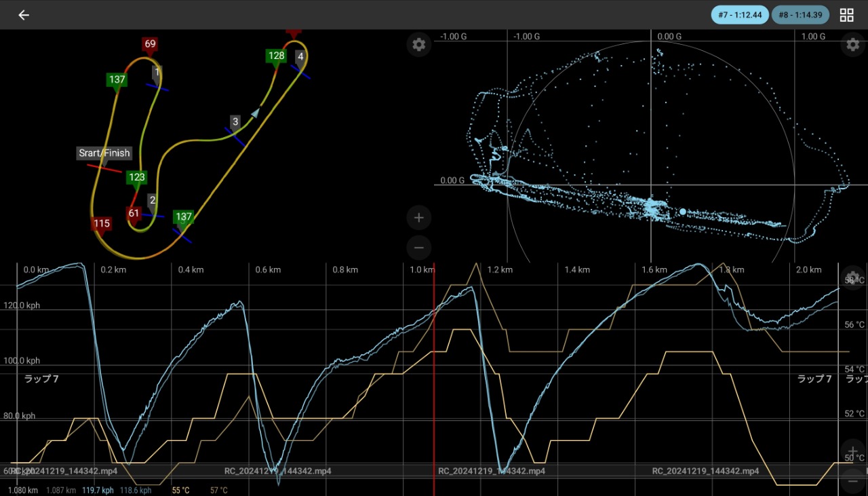
Task: Tap the 55 °C temperature readout
Action: click(x=181, y=490)
